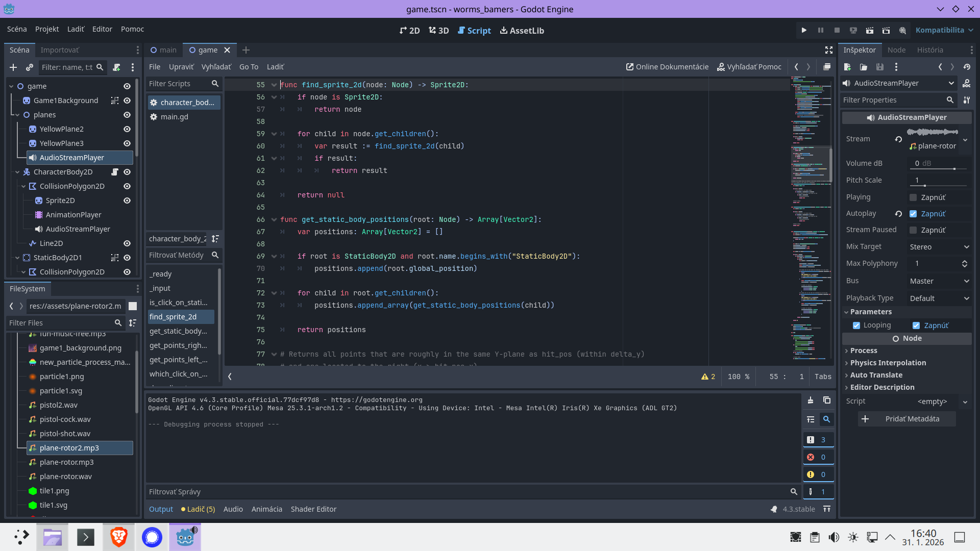This screenshot has width=980, height=551.
Task: Disable Autoplay for the AudioStreamPlayer
Action: 913,214
